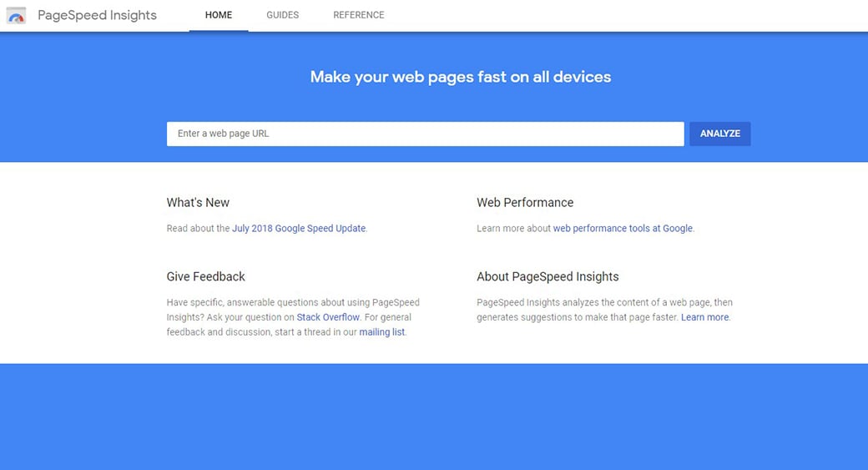This screenshot has width=868, height=470.
Task: Open the July 2018 Google Speed Update link
Action: pos(299,228)
